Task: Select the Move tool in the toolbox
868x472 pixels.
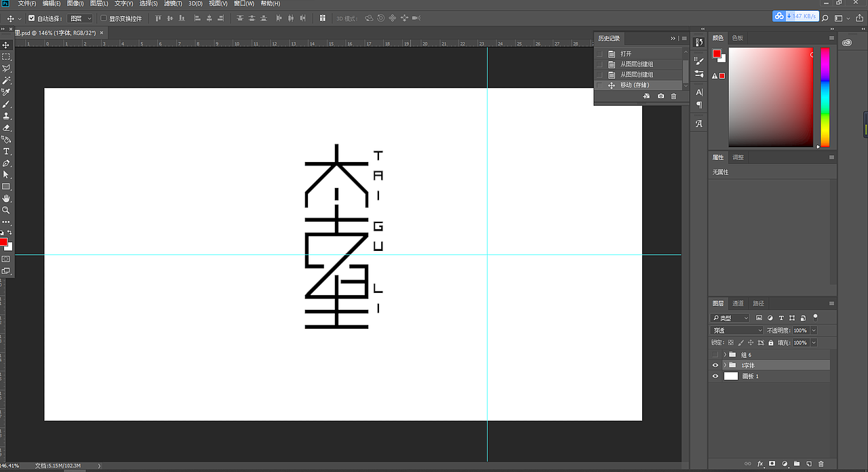Action: tap(6, 45)
